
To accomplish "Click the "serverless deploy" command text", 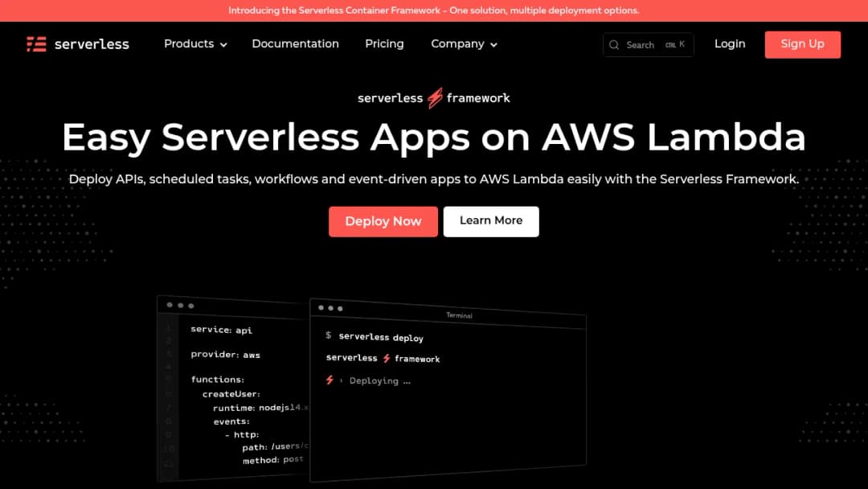I will click(x=381, y=337).
